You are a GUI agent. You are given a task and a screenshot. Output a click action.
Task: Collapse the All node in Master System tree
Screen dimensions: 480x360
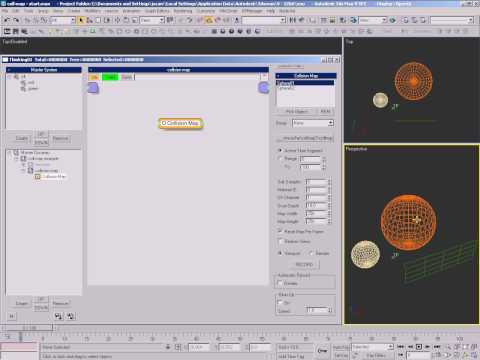(10, 77)
